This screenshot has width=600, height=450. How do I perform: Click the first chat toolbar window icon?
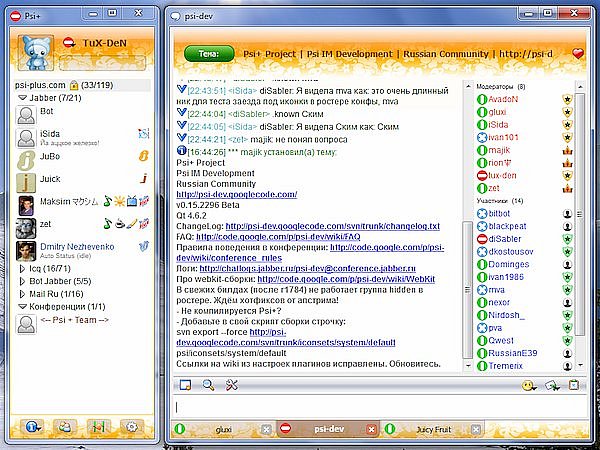[x=183, y=385]
